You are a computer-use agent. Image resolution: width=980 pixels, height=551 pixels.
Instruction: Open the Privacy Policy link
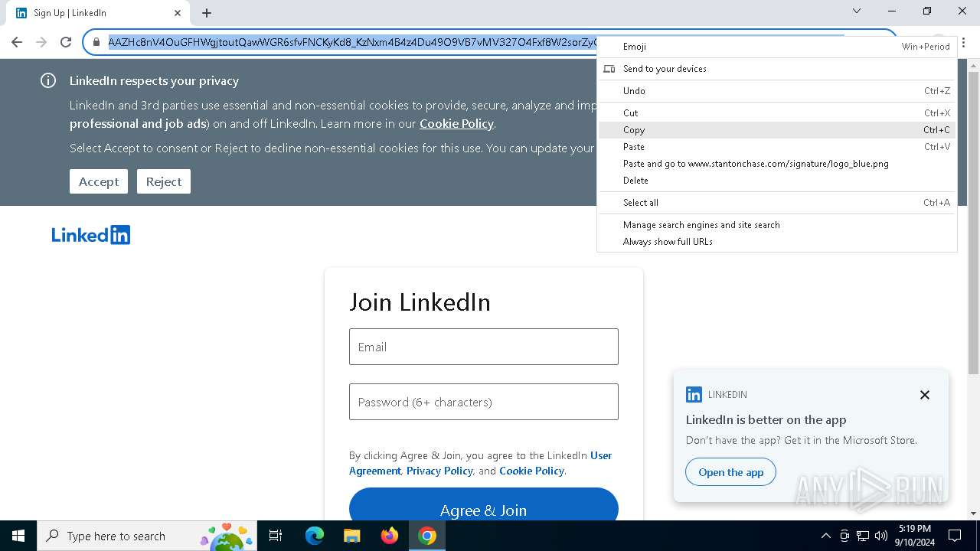click(x=439, y=471)
